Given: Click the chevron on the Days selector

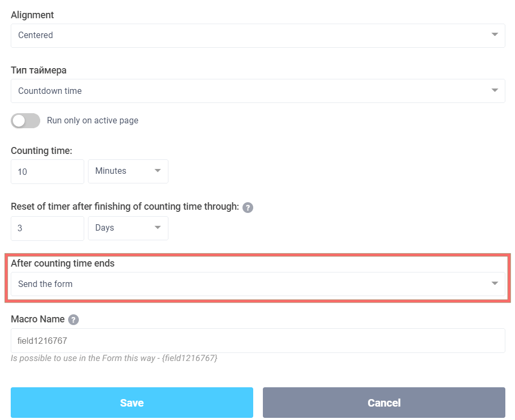Looking at the screenshot, I should (x=157, y=228).
